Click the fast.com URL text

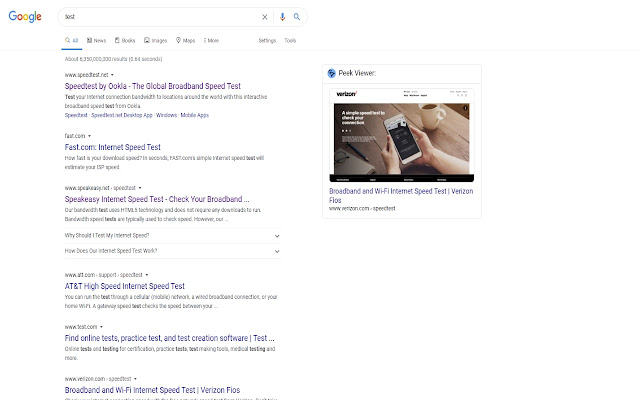pos(75,136)
